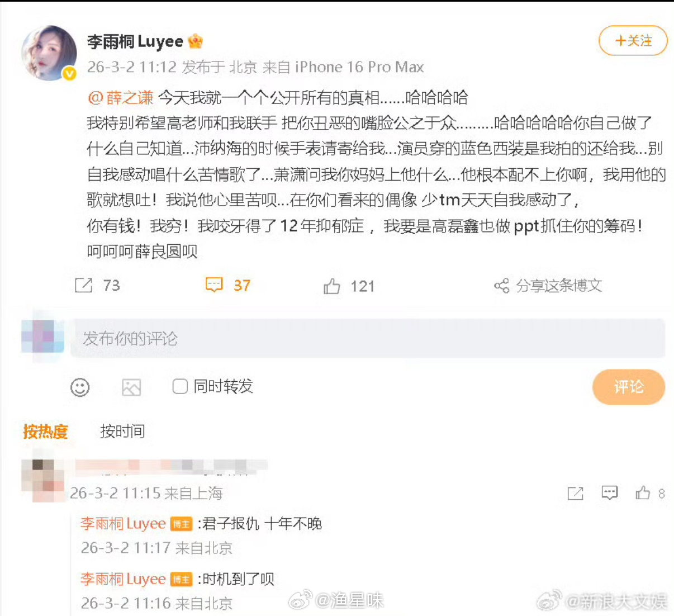The height and width of the screenshot is (616, 674).
Task: Click the blurred commenter avatar
Action: [x=43, y=481]
